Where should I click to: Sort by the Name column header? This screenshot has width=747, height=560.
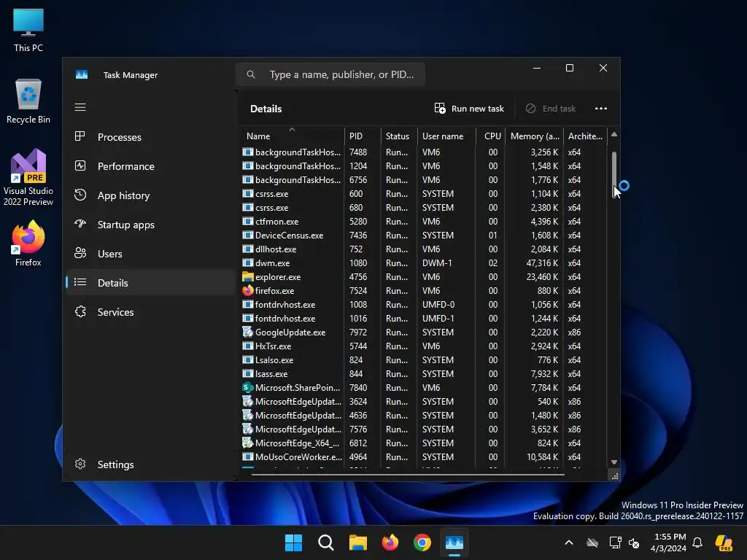click(291, 136)
